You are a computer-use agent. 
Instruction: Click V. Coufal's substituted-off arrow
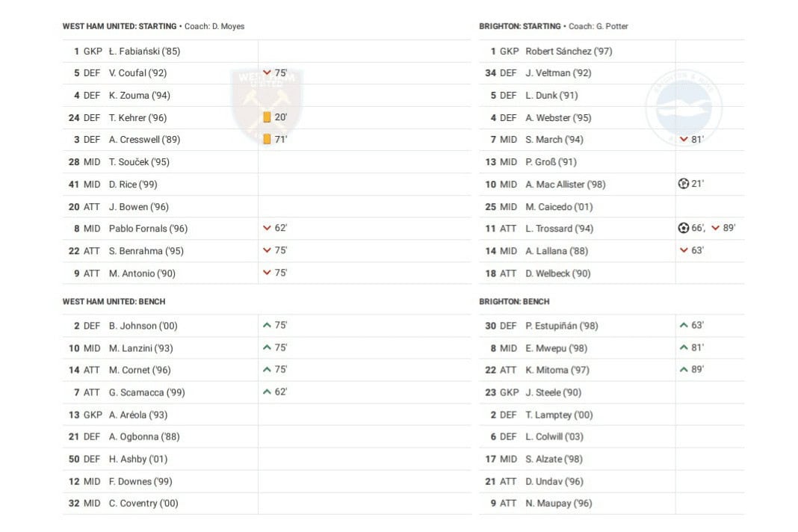click(x=267, y=73)
